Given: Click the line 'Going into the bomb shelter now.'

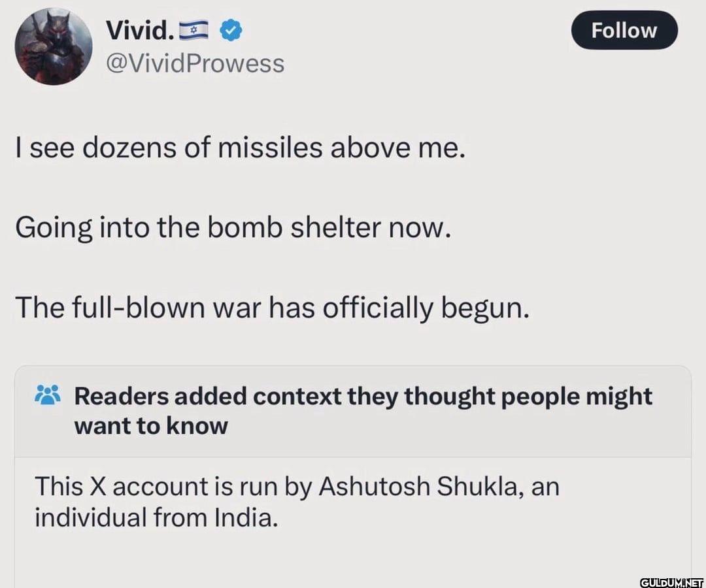Looking at the screenshot, I should pyautogui.click(x=233, y=227).
